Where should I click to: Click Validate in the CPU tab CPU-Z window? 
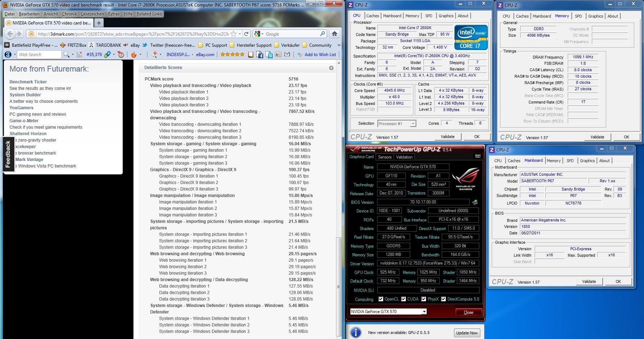[447, 137]
